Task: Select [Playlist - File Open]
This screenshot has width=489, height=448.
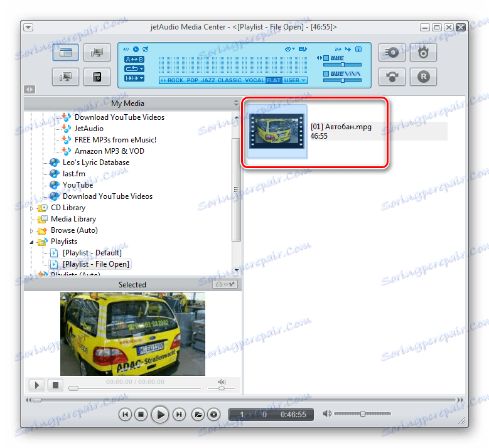Action: click(96, 264)
